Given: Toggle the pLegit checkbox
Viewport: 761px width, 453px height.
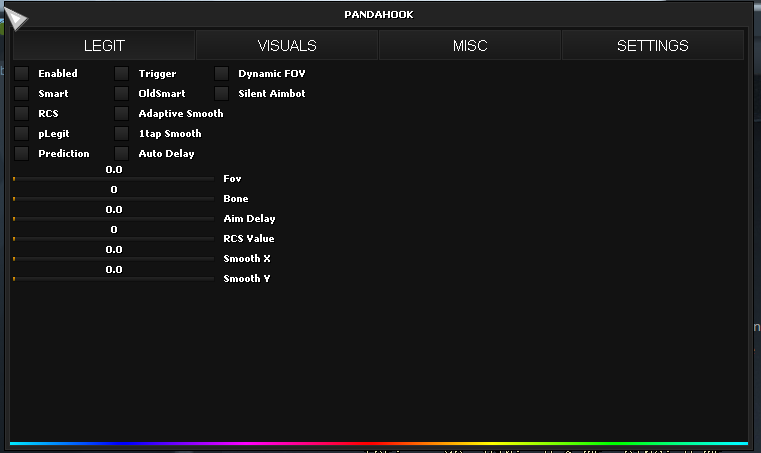Looking at the screenshot, I should [x=21, y=133].
